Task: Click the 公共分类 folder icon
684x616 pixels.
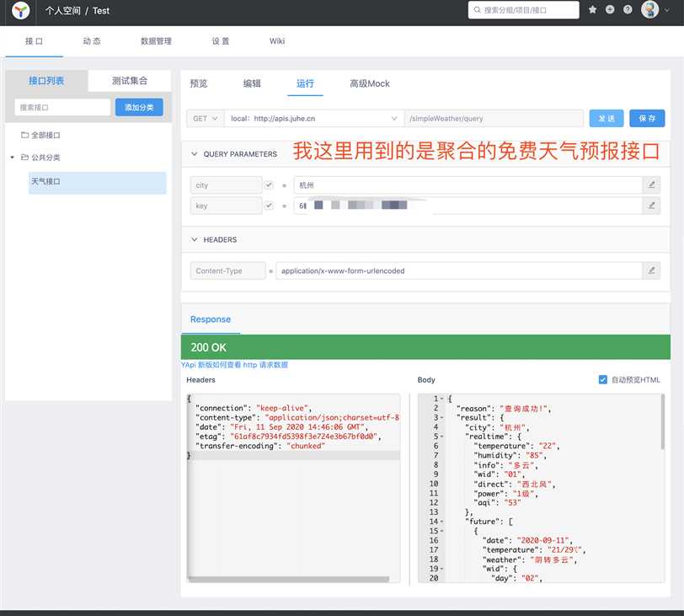Action: (25, 158)
